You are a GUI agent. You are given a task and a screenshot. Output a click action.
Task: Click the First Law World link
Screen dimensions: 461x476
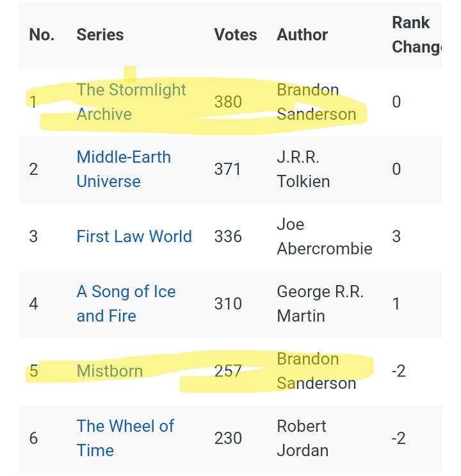pyautogui.click(x=134, y=236)
